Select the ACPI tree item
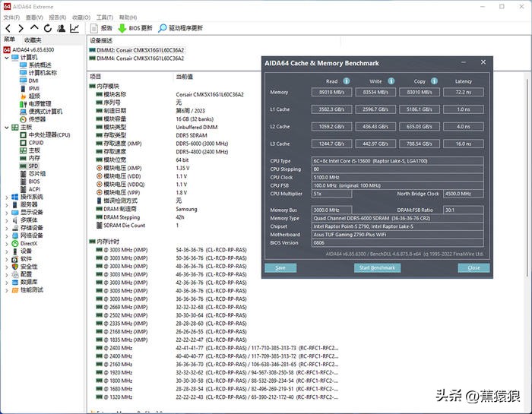 coord(30,189)
